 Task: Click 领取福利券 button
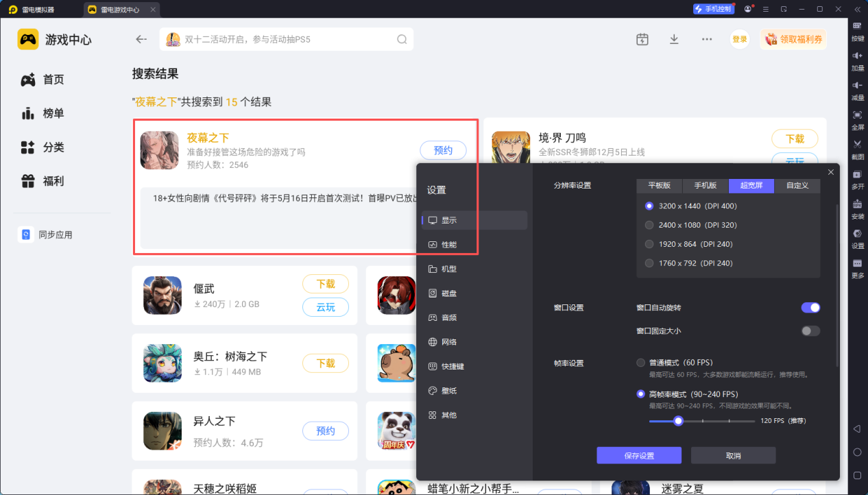point(793,39)
